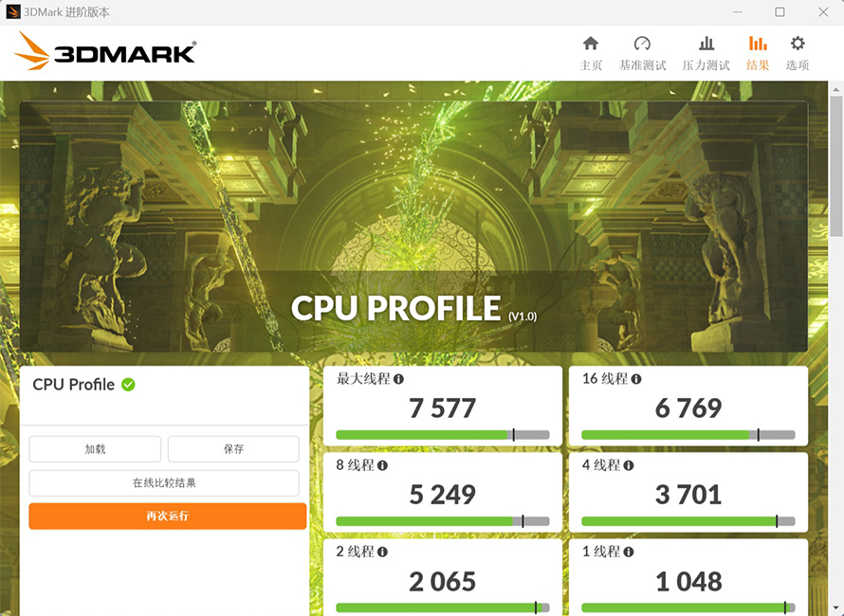The width and height of the screenshot is (844, 616).
Task: Click the 8 线程 score progress bar
Action: (443, 521)
